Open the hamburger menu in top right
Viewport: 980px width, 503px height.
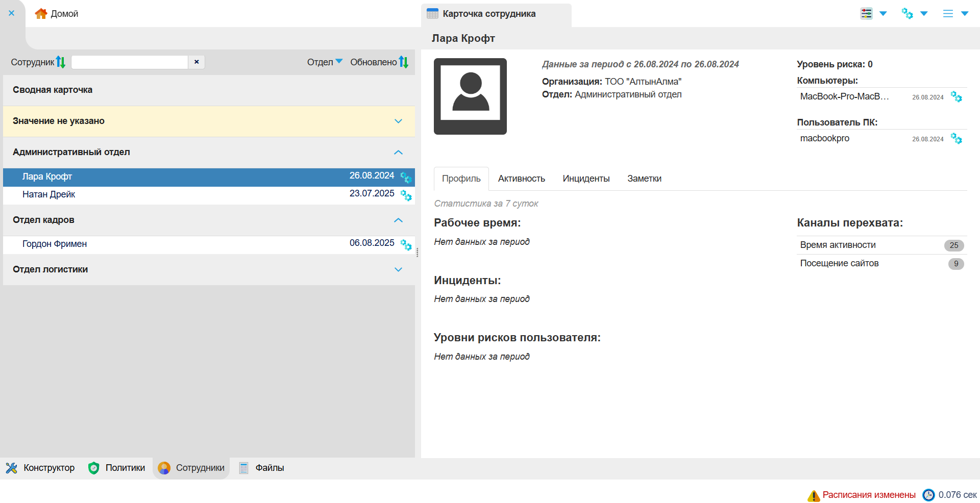[x=948, y=14]
